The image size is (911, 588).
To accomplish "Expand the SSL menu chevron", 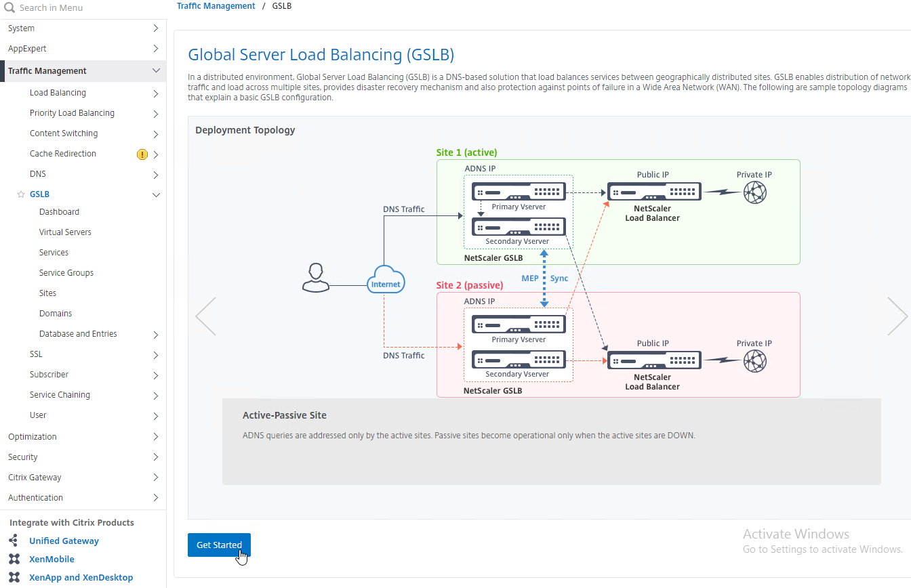I will [156, 355].
